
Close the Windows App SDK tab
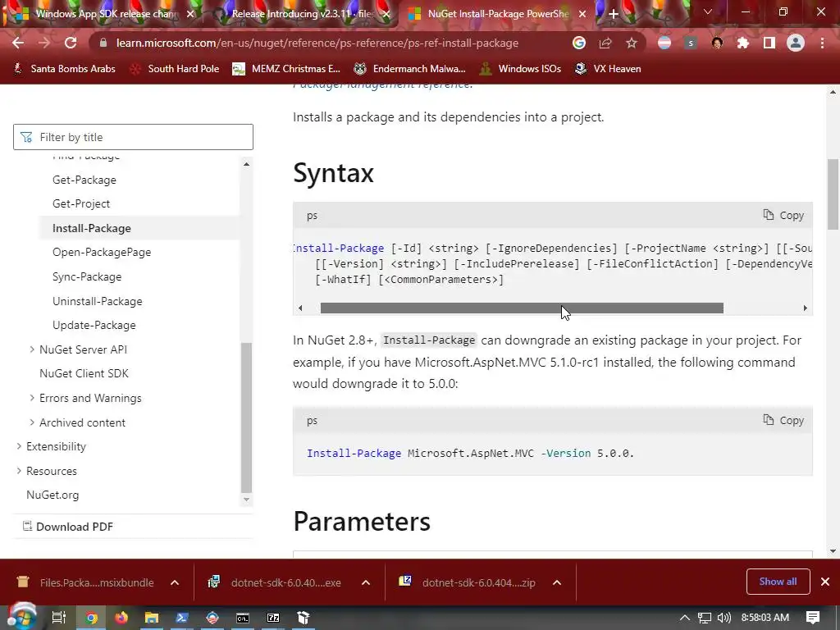(x=190, y=14)
